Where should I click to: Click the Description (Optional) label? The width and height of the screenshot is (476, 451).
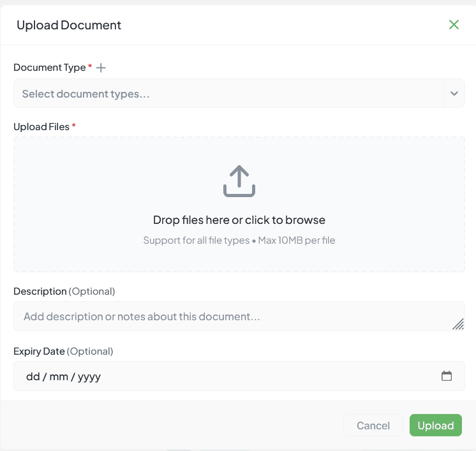tap(64, 292)
